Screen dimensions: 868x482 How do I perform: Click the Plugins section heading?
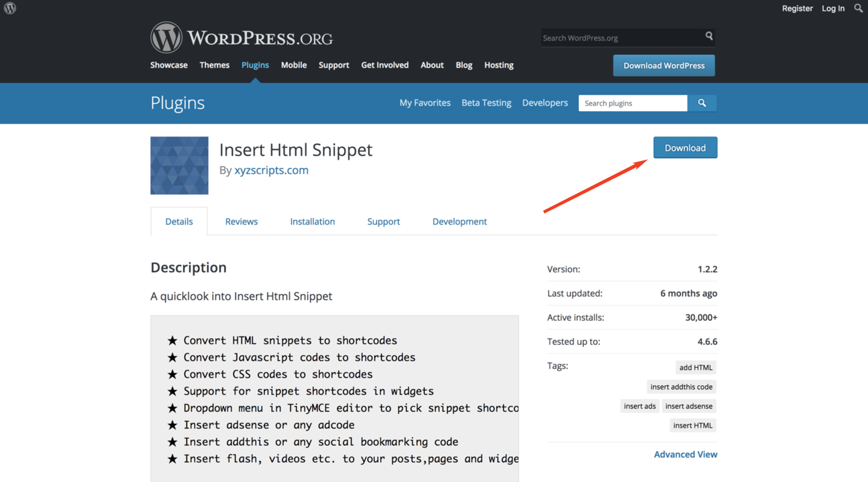click(177, 103)
